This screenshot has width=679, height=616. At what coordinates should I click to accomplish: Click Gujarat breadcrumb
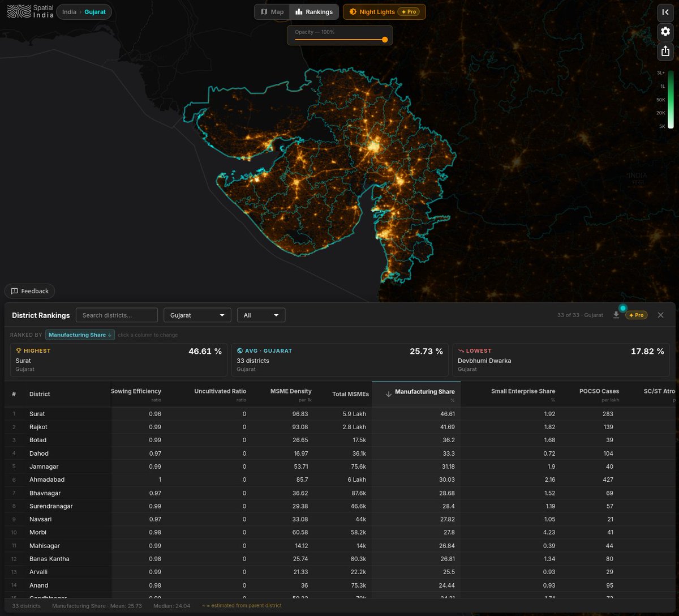pos(95,12)
